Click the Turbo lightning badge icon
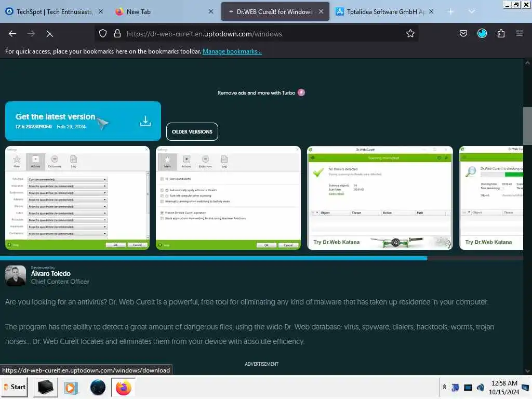532x399 pixels. [301, 92]
